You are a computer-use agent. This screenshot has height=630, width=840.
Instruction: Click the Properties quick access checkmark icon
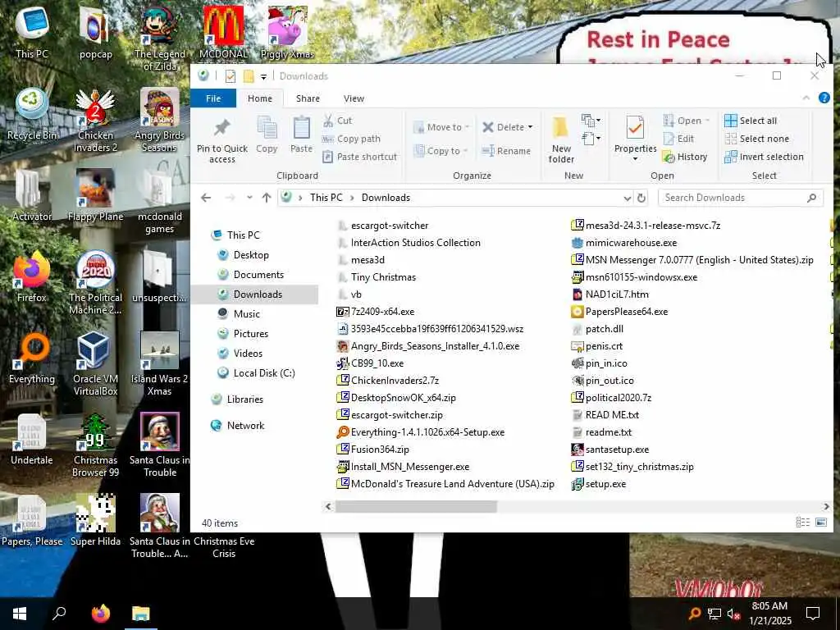click(x=231, y=76)
